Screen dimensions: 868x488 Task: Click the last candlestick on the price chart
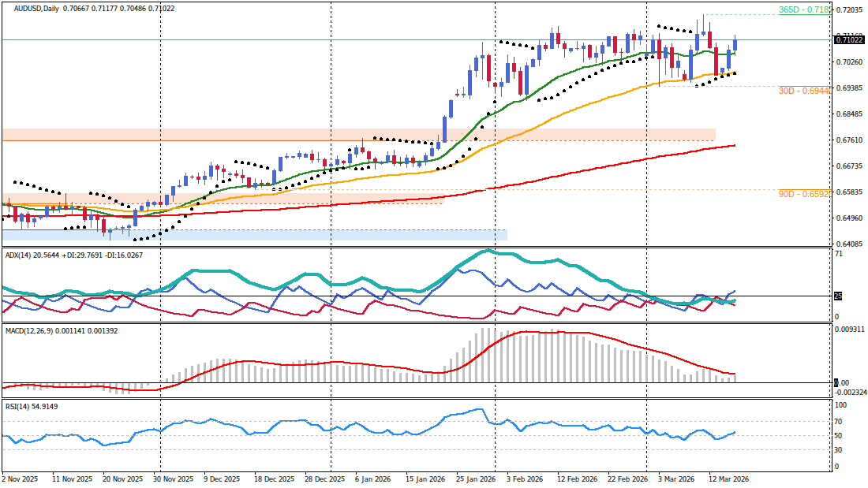735,45
